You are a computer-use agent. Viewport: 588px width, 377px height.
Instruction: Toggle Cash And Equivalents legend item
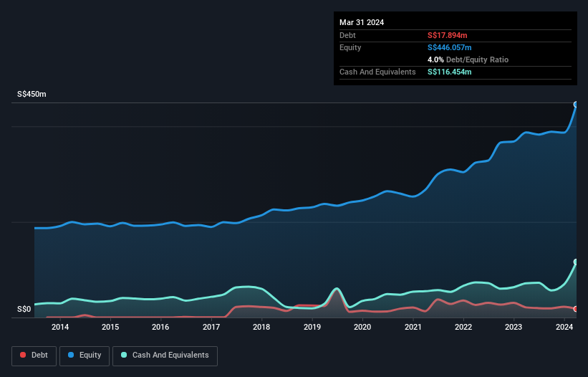[165, 355]
